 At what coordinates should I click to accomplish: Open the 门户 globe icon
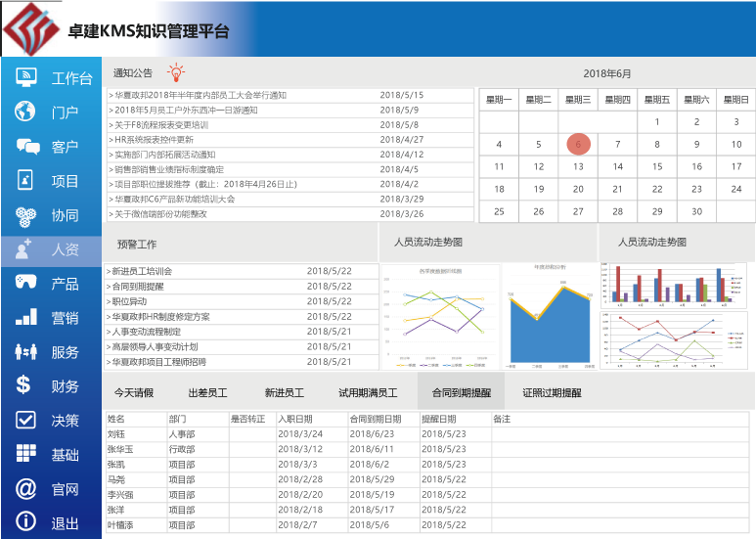(x=26, y=112)
